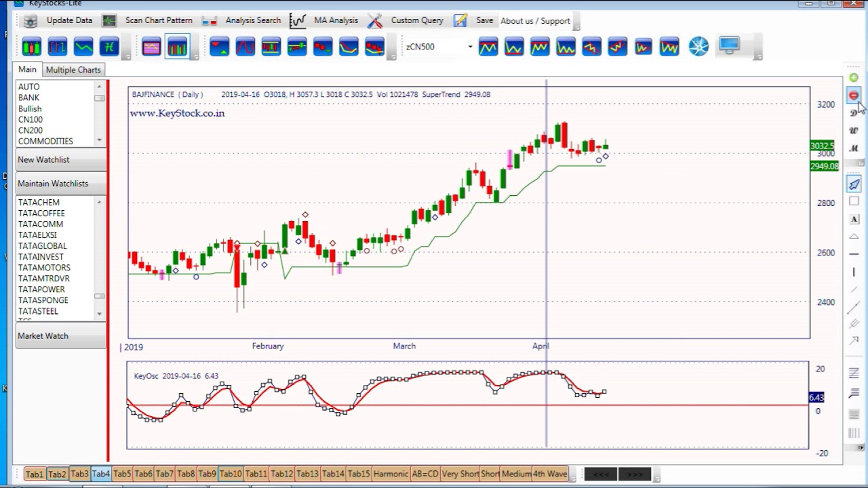Select TATAMOTORS in the stock list
Viewport: 868px width, 488px height.
click(x=44, y=268)
